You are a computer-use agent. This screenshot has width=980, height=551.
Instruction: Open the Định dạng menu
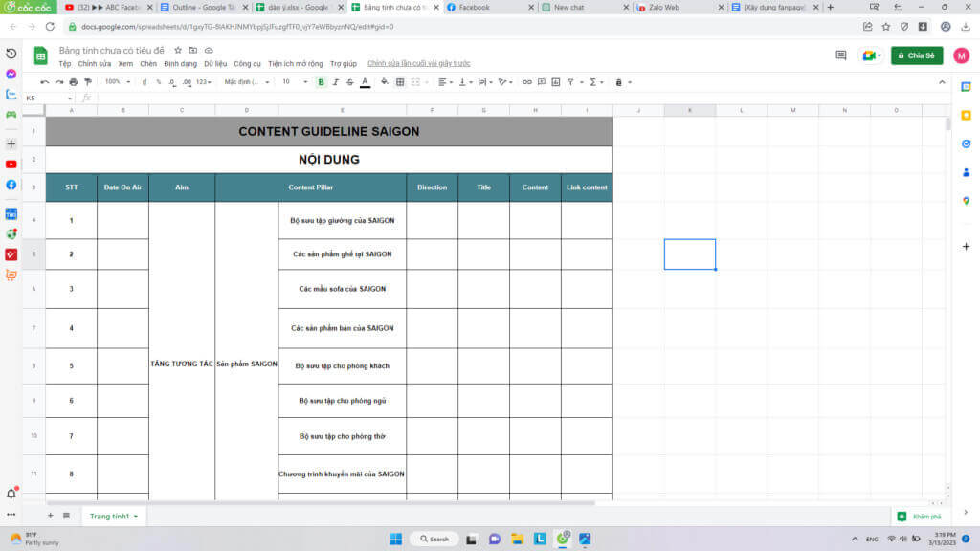pos(180,64)
